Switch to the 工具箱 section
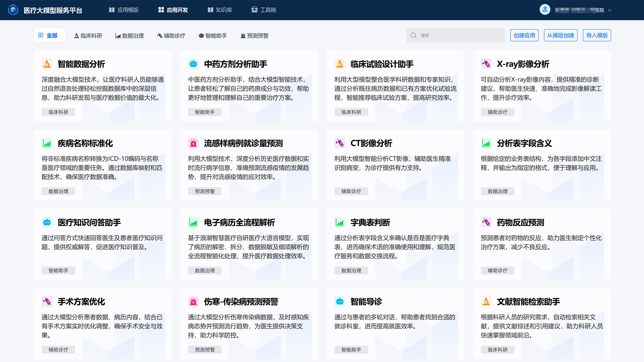 264,10
